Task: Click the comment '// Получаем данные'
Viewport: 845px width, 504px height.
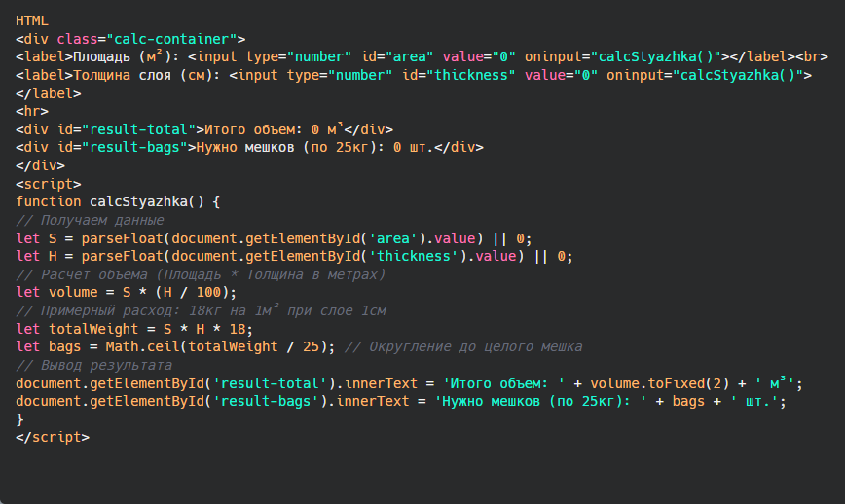Action: coord(90,220)
